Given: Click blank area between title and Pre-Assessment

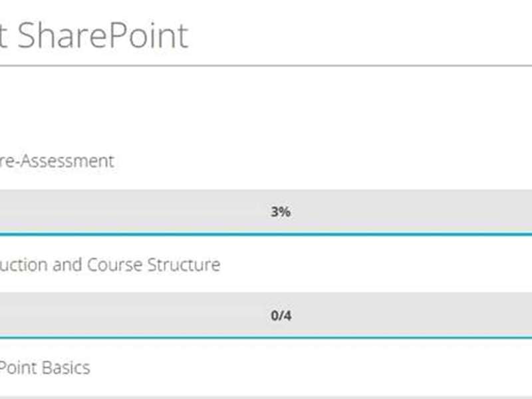Looking at the screenshot, I should click(266, 110).
